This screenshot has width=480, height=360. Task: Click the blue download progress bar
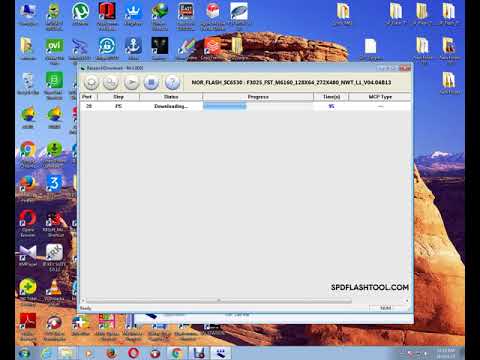pyautogui.click(x=225, y=106)
